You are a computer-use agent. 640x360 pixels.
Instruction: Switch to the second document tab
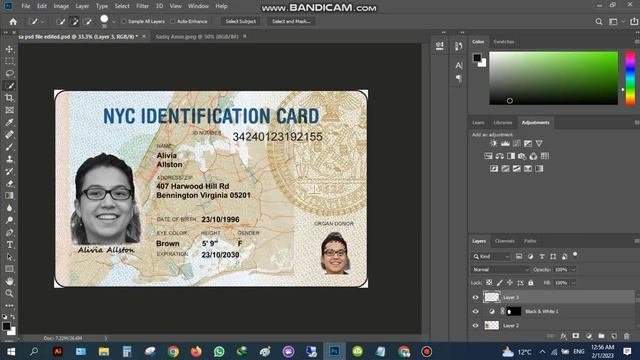click(x=197, y=36)
